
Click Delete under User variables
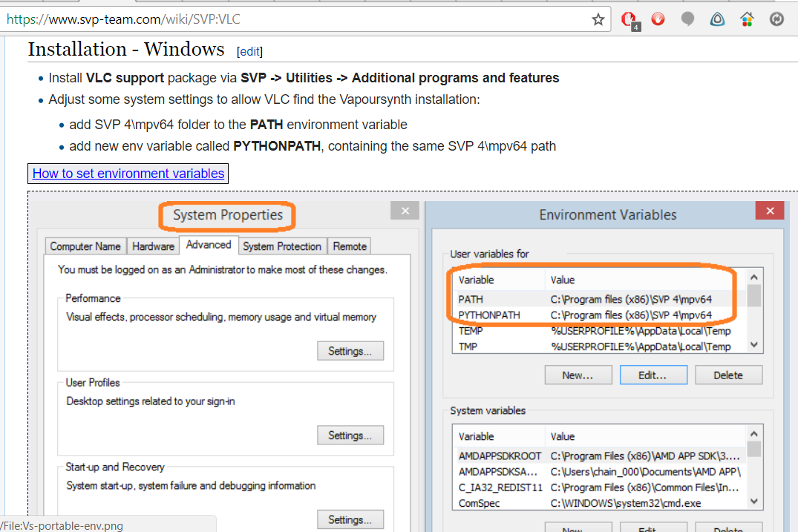pos(727,375)
